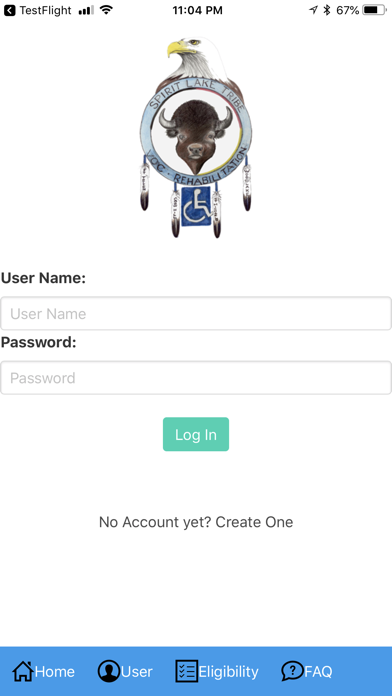
Task: Click the green Log In button
Action: pyautogui.click(x=196, y=434)
